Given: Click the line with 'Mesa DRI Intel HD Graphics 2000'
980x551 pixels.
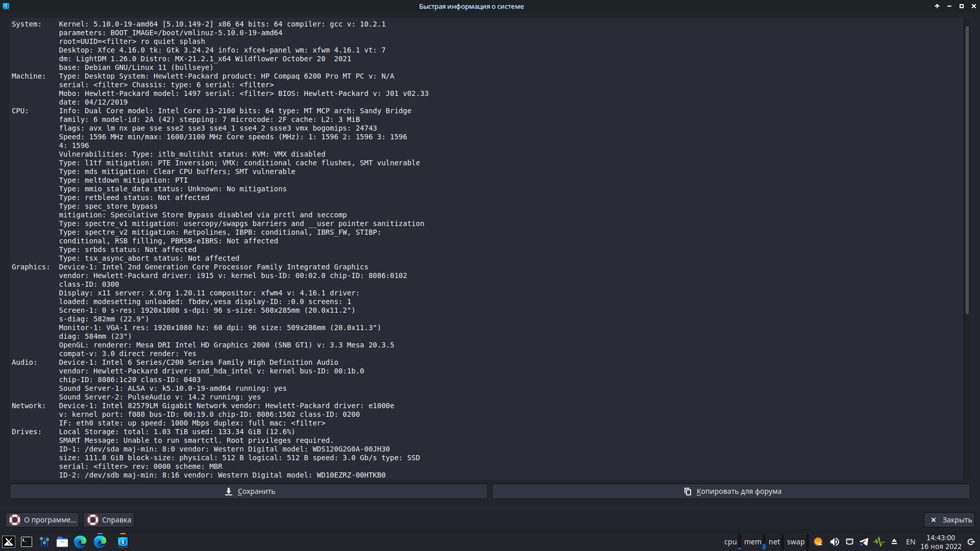Looking at the screenshot, I should [x=227, y=345].
